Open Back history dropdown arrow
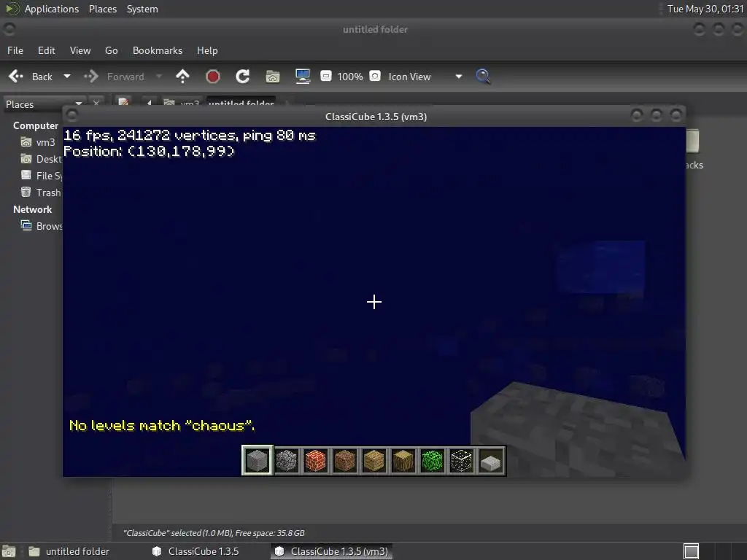 pyautogui.click(x=67, y=76)
